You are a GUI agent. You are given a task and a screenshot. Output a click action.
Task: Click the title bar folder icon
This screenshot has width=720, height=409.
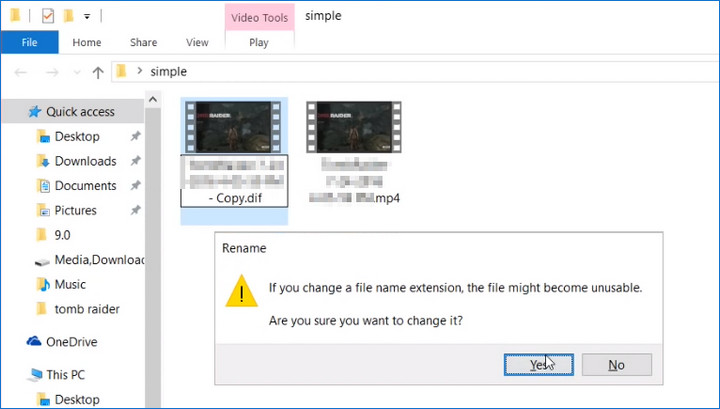[x=15, y=16]
